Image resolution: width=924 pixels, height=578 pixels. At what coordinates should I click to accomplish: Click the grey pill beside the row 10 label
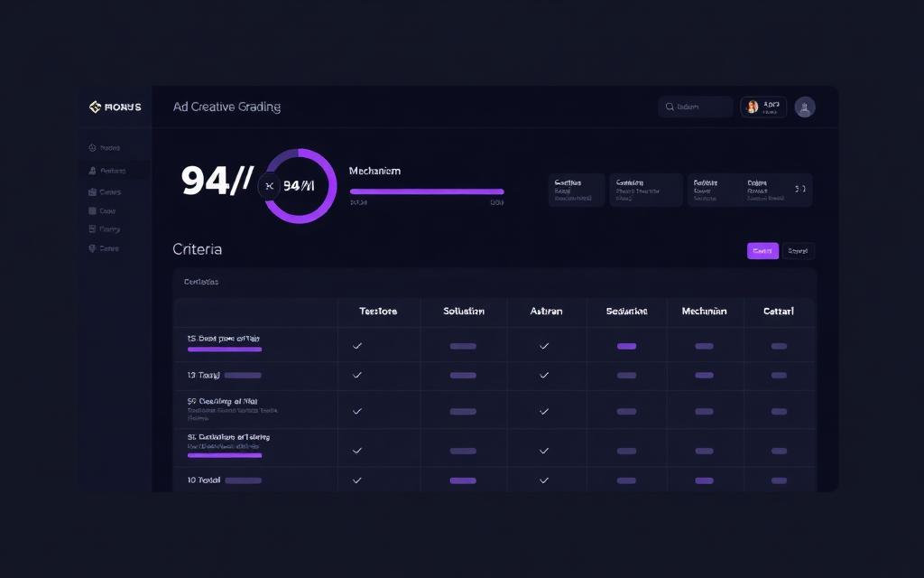pos(243,480)
